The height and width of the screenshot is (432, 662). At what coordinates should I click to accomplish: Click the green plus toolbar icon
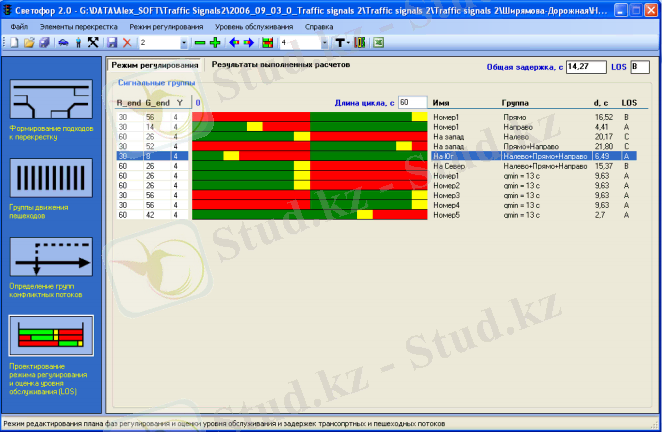pos(215,44)
